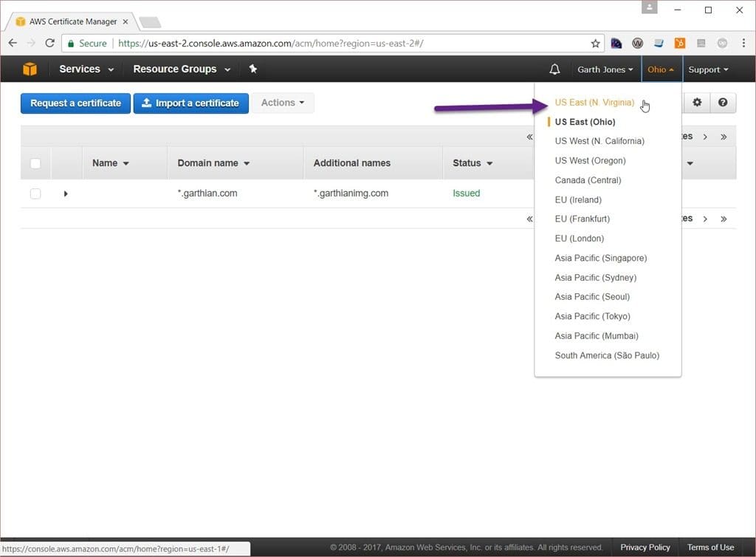Viewport: 756px width, 557px height.
Task: Click the gray round extension icon
Action: (722, 44)
